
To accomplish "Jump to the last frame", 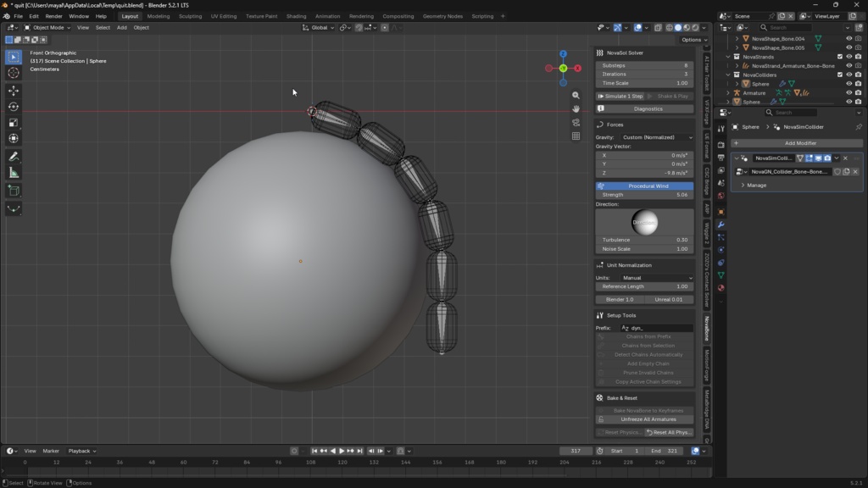I will tap(359, 451).
